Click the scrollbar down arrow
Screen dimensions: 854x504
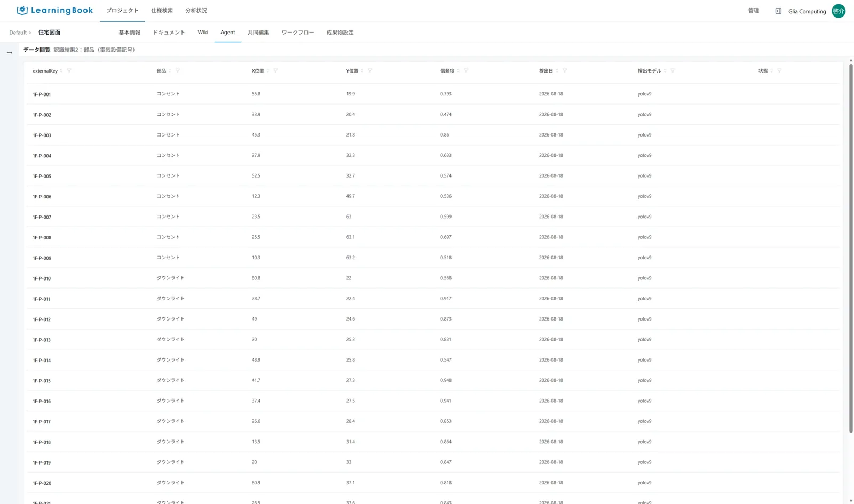coord(851,501)
